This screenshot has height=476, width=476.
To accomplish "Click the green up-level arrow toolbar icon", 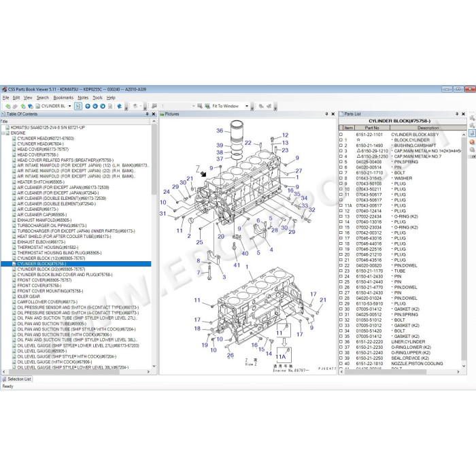I will 23,106.
